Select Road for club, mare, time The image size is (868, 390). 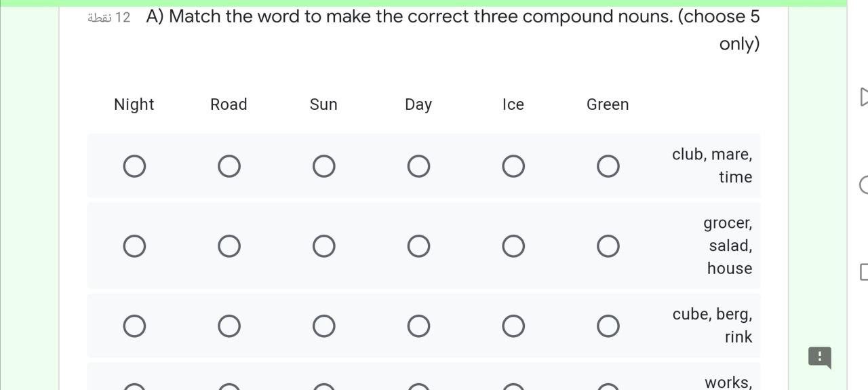pos(229,166)
